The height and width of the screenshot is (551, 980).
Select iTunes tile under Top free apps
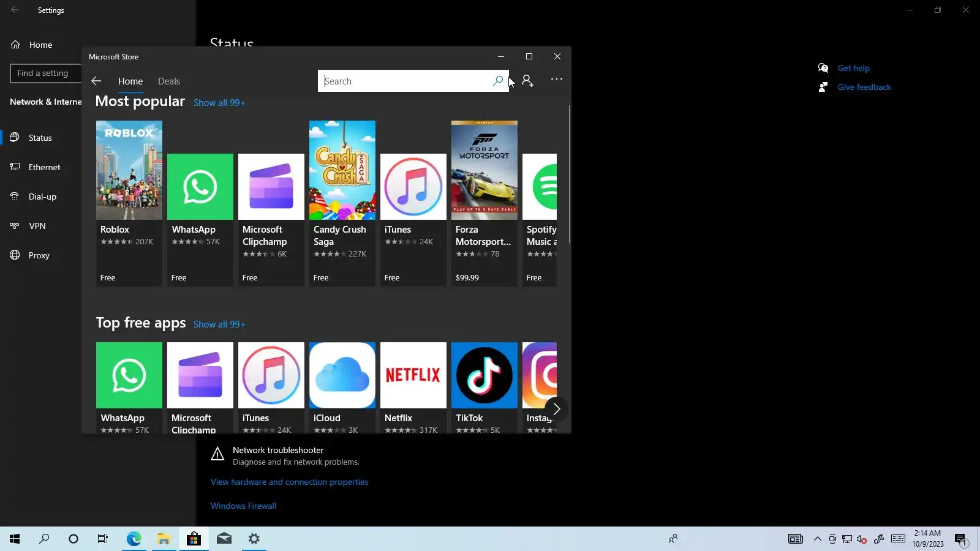271,388
